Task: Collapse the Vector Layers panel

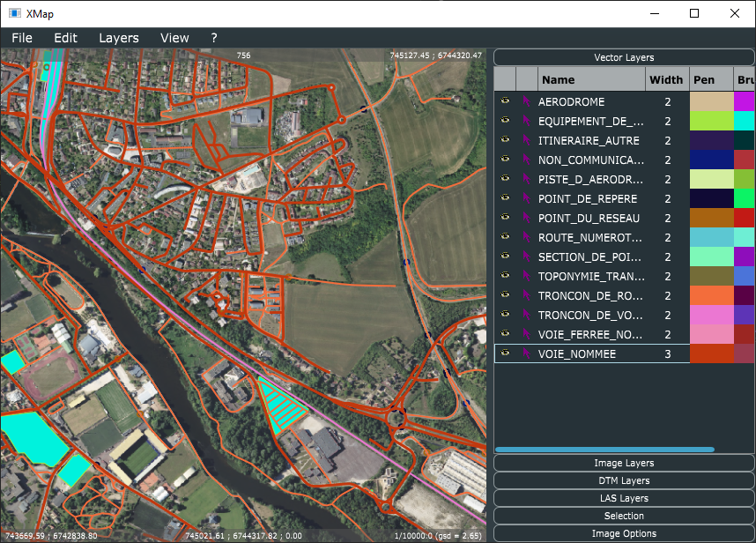Action: tap(624, 56)
